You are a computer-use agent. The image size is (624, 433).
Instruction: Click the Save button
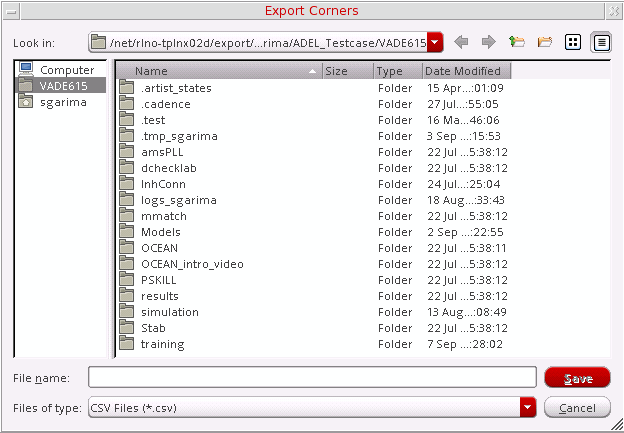pos(577,378)
